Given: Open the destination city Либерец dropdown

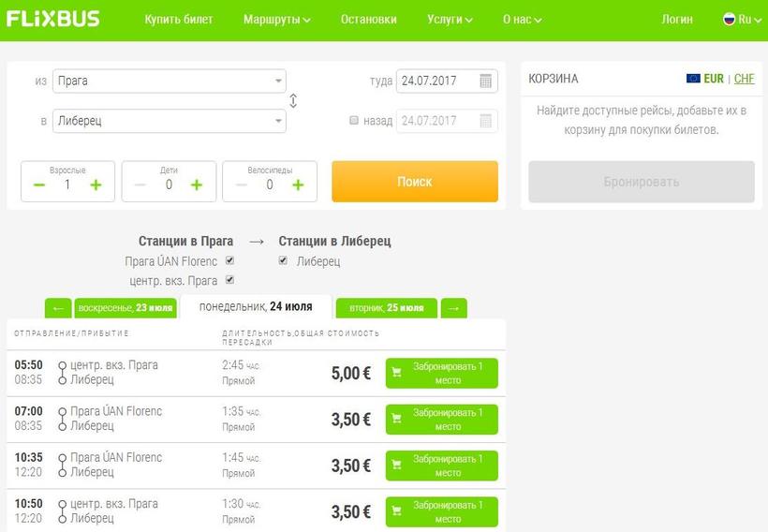Looking at the screenshot, I should [170, 121].
